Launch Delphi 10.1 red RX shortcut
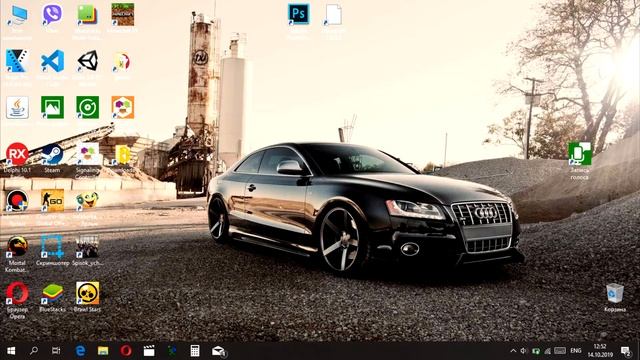The width and height of the screenshot is (640, 360). point(17,154)
